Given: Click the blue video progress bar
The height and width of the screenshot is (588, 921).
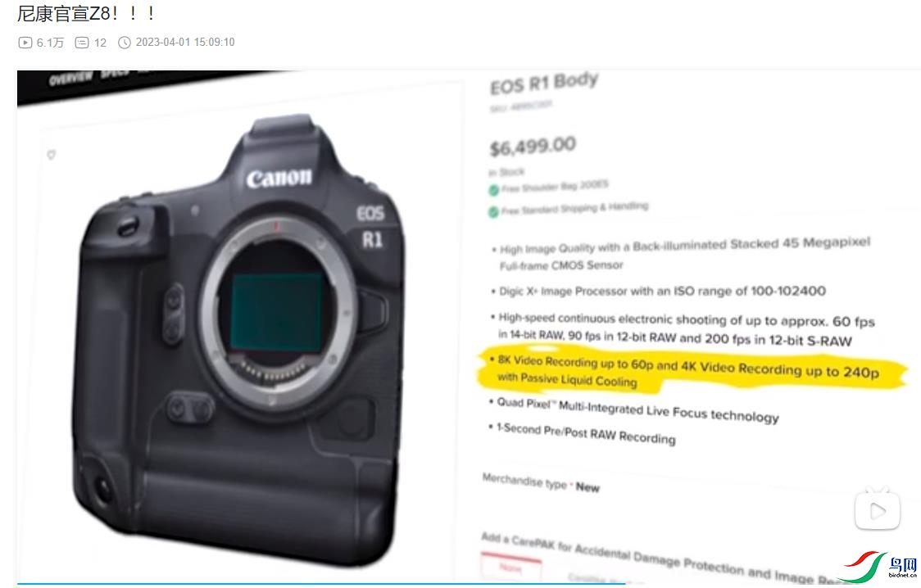Looking at the screenshot, I should (x=321, y=584).
